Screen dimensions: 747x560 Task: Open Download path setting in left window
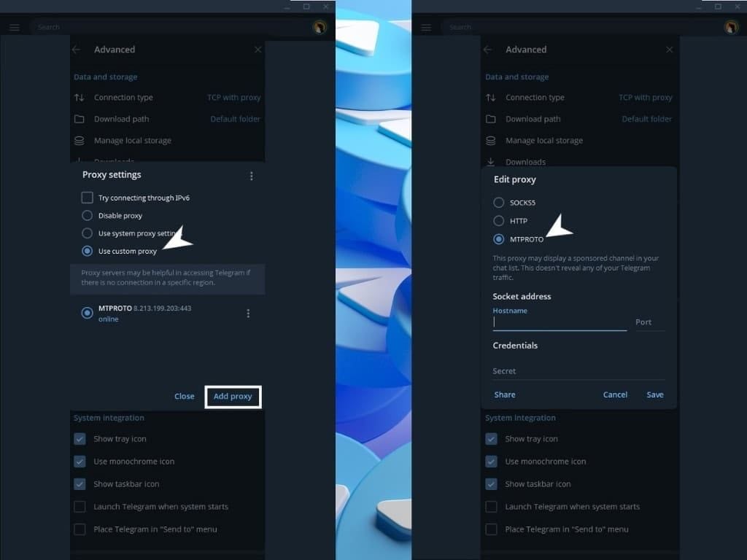pos(168,119)
